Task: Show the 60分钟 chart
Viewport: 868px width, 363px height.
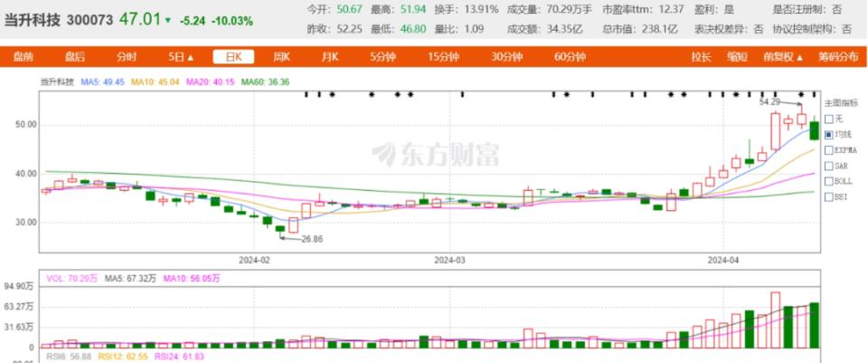Action: [x=571, y=56]
